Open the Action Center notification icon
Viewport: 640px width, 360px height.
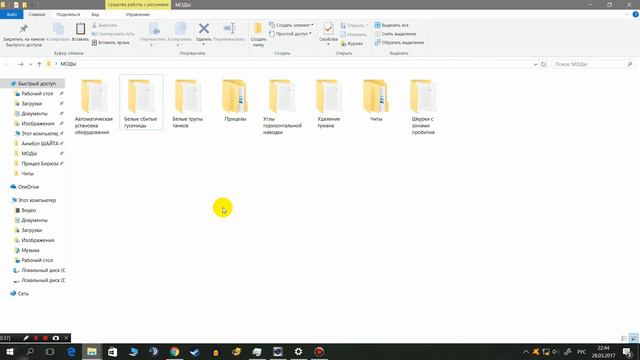pos(627,352)
